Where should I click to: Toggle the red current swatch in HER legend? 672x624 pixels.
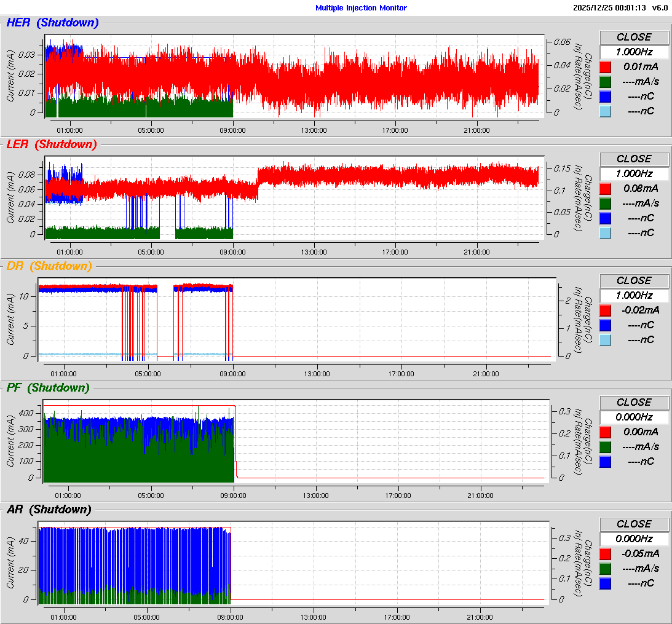606,67
